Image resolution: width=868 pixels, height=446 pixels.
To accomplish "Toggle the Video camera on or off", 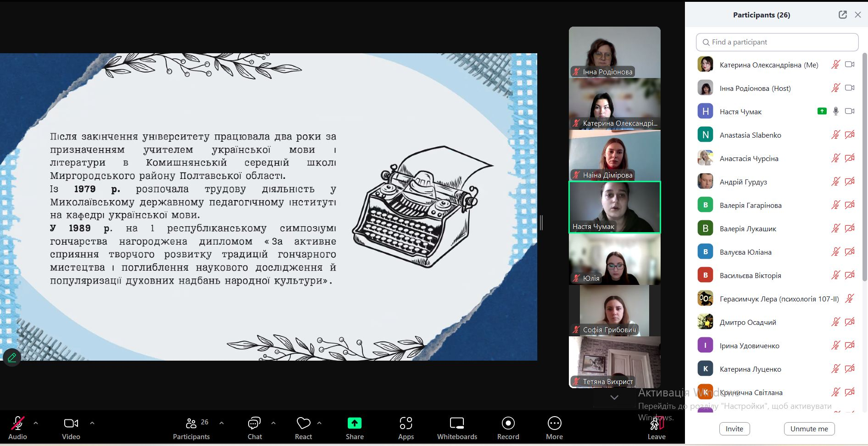I will (71, 423).
